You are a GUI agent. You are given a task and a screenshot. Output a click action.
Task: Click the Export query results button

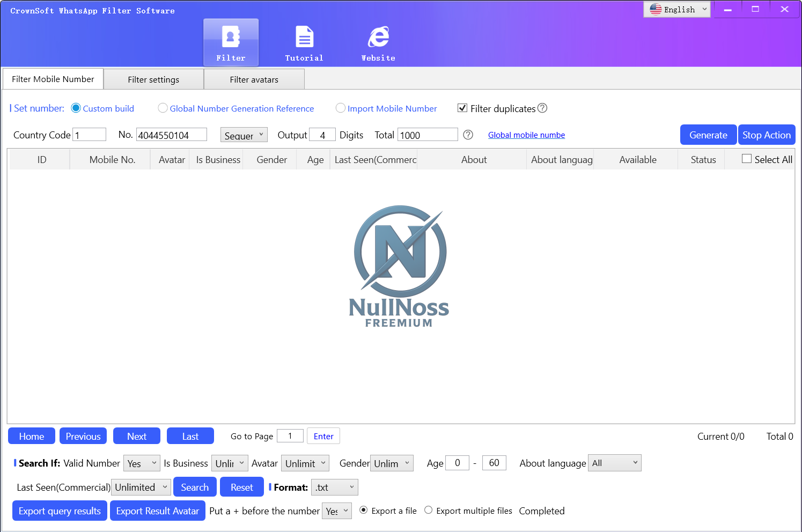pyautogui.click(x=60, y=511)
